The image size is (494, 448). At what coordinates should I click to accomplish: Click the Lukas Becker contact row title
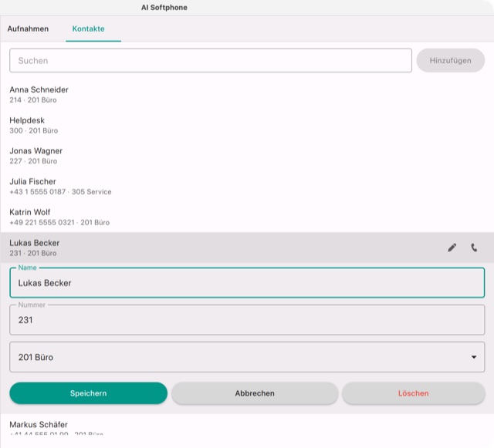pyautogui.click(x=34, y=243)
